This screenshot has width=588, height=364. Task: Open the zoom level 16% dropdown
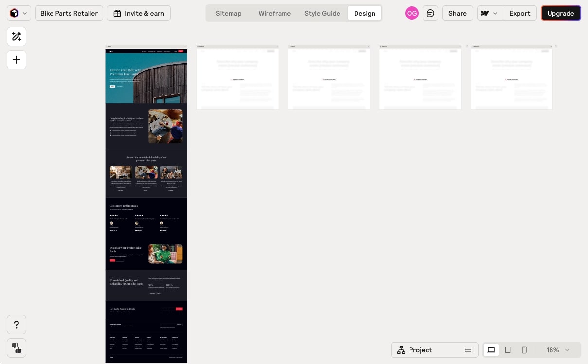[x=557, y=350]
